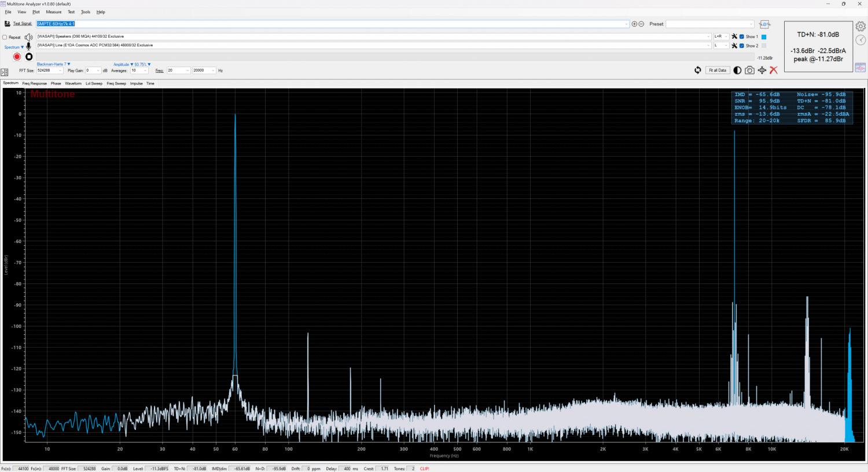Open the Tools menu

(86, 12)
